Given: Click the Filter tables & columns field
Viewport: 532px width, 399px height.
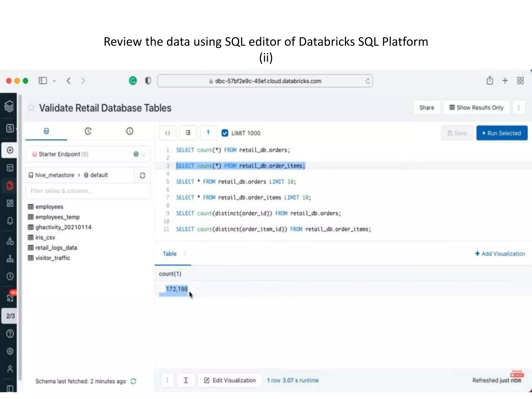Looking at the screenshot, I should (88, 191).
